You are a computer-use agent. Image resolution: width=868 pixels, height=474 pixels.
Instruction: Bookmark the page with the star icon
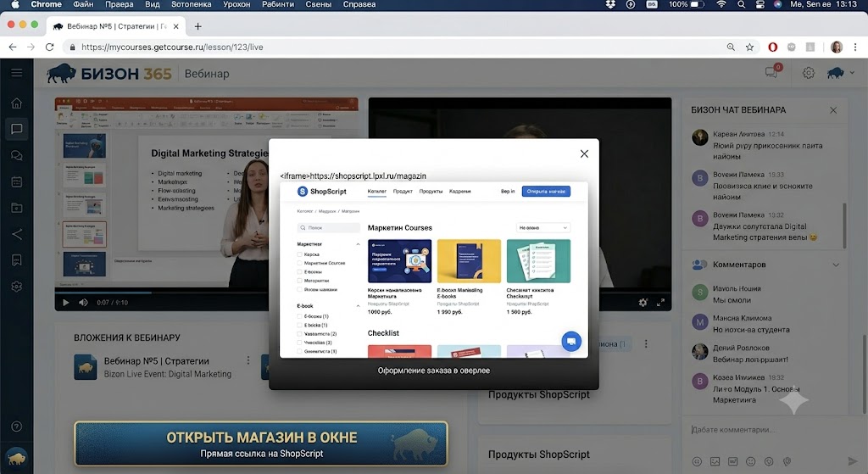click(749, 47)
